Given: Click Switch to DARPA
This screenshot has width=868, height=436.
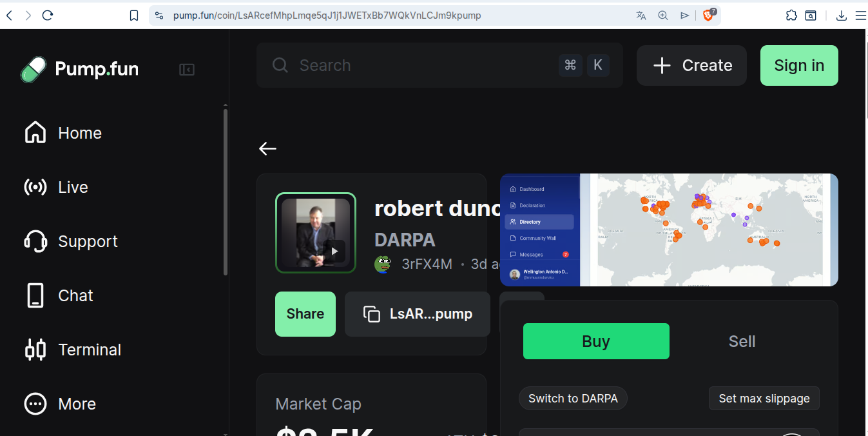Looking at the screenshot, I should click(x=573, y=399).
